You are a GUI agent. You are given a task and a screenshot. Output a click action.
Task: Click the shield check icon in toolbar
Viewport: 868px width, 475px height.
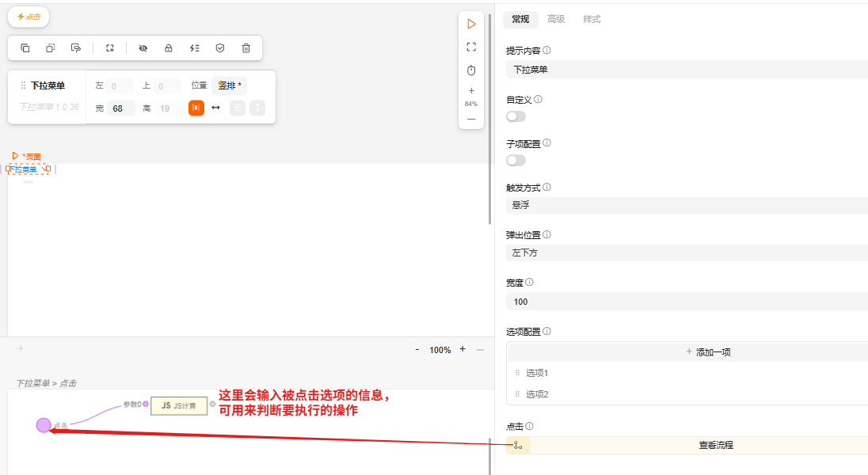click(x=220, y=48)
